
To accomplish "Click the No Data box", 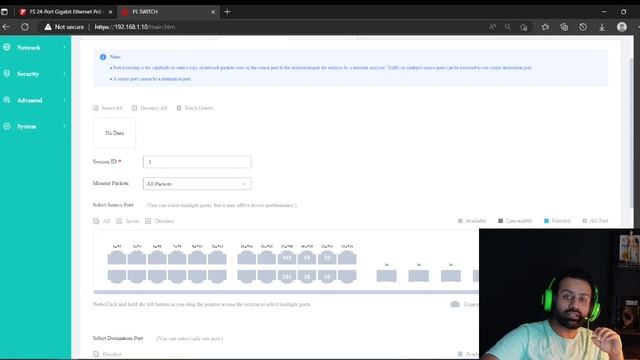I will (x=114, y=133).
